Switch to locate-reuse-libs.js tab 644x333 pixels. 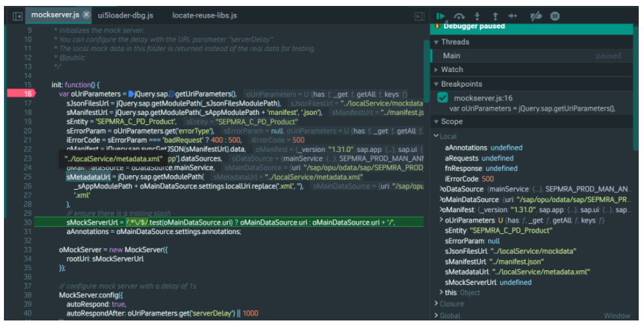click(205, 16)
